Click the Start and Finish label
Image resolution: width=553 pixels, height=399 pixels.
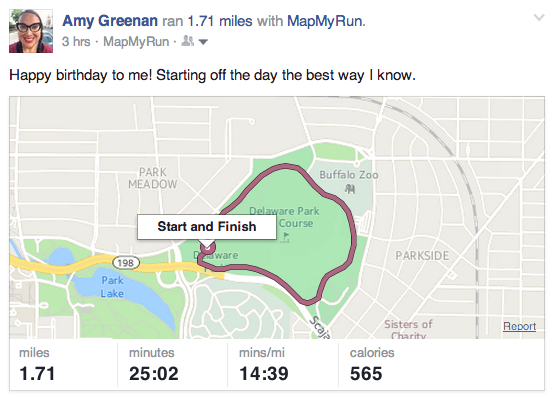207,226
